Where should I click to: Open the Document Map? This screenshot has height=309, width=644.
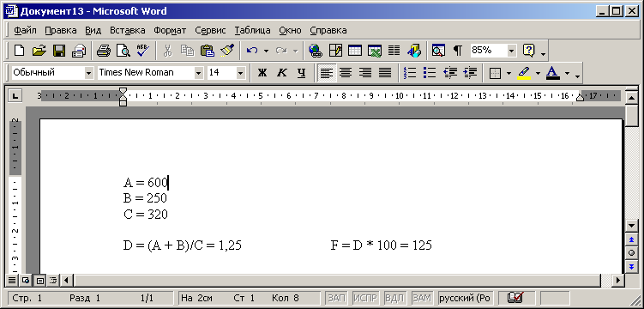[438, 51]
